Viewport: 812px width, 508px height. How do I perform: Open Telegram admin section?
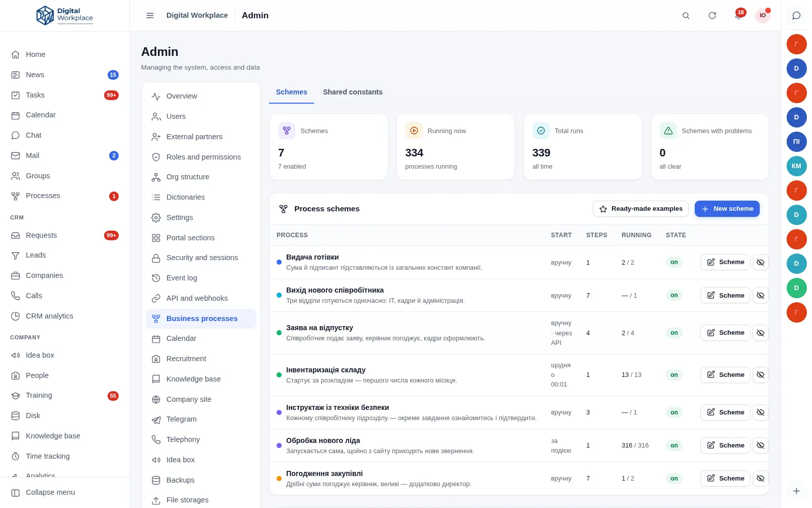pyautogui.click(x=201, y=419)
